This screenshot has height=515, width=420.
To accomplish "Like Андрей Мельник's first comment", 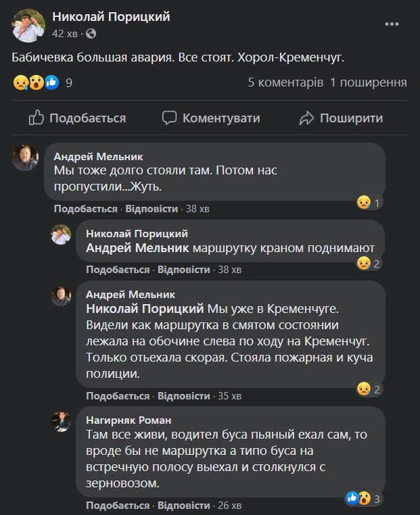I will click(86, 209).
